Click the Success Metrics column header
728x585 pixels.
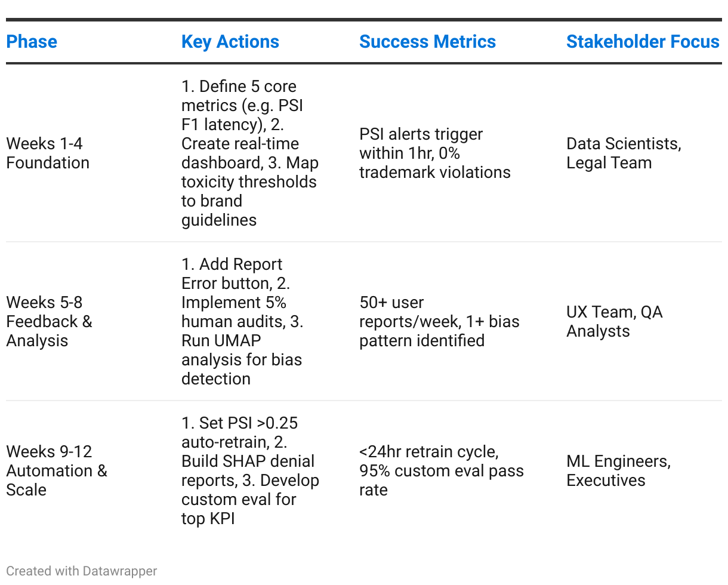[427, 42]
